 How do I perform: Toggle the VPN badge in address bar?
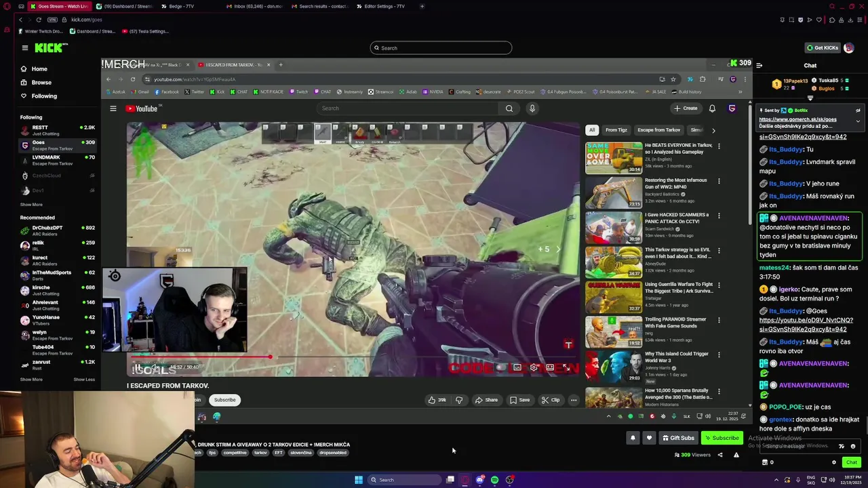click(52, 20)
